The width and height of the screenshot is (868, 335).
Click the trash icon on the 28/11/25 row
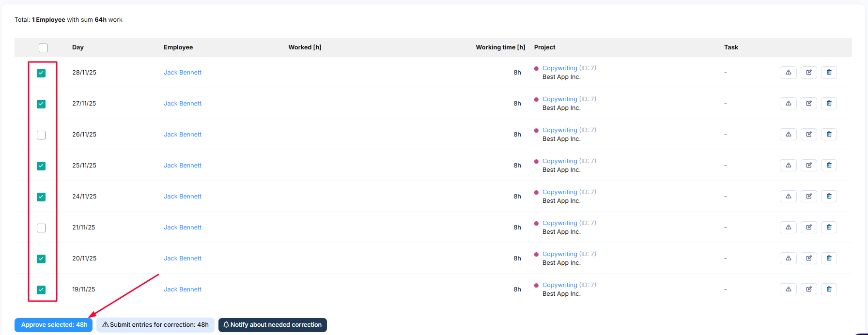(829, 73)
